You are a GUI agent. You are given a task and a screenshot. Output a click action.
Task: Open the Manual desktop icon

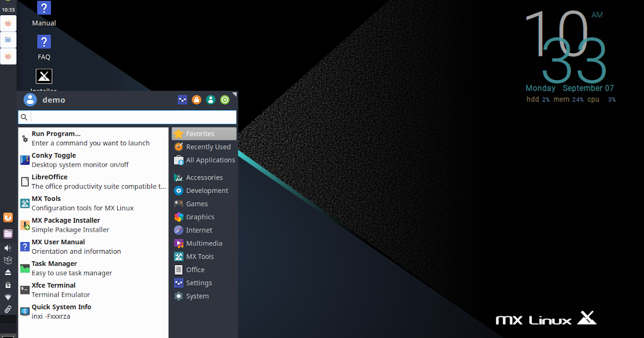click(x=44, y=14)
